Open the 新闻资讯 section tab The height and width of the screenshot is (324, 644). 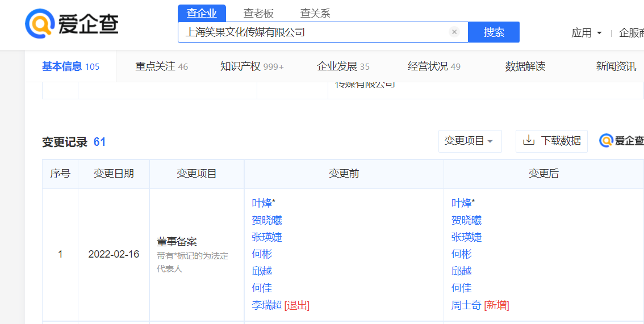coord(616,66)
